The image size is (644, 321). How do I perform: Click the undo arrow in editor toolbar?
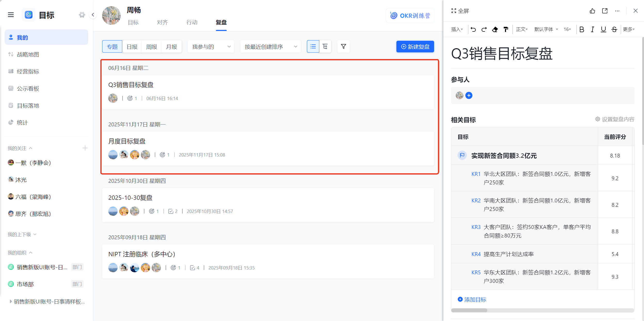point(473,29)
